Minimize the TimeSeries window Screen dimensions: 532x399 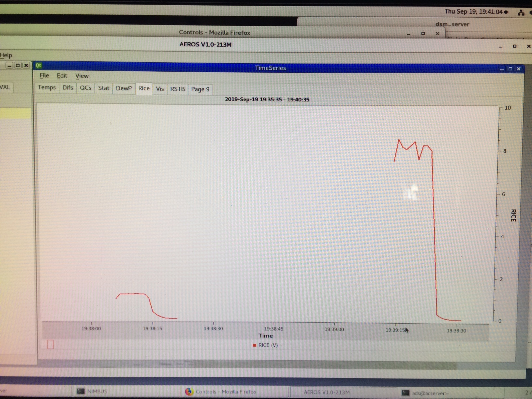502,69
